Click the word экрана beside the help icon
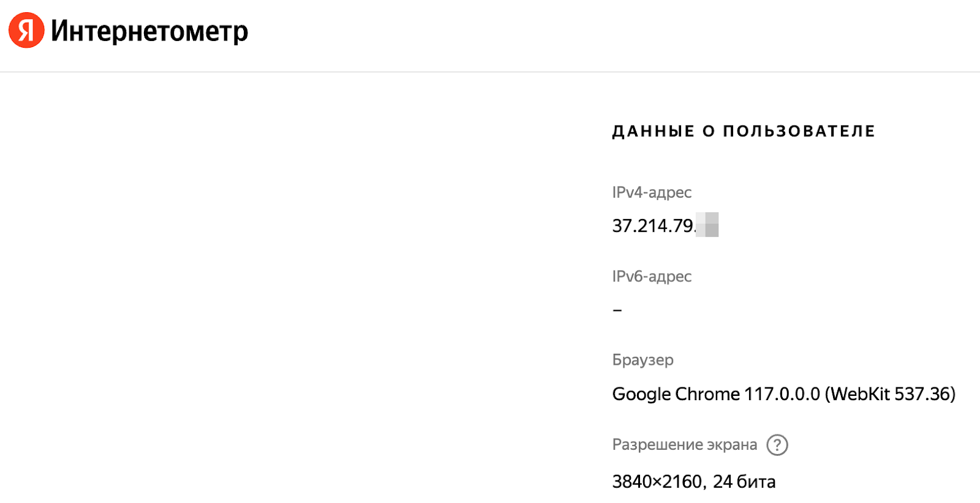Screen dimensions: 980x503 point(732,445)
